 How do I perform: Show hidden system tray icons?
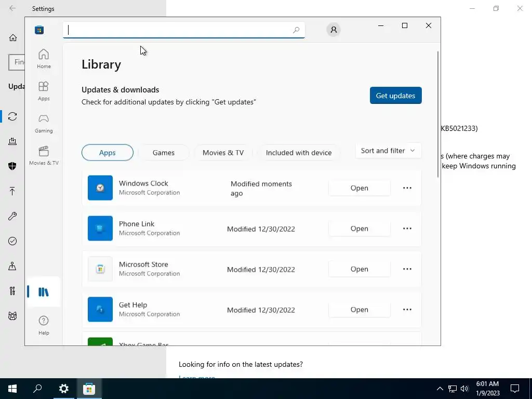click(x=440, y=389)
